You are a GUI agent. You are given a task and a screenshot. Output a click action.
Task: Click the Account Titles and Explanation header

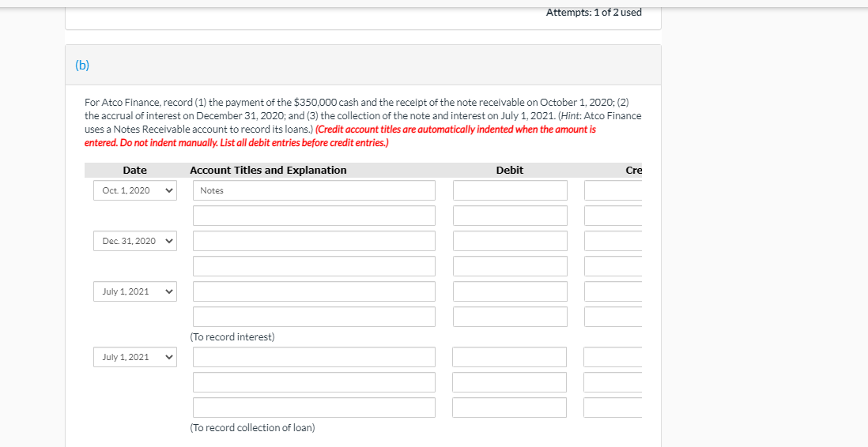click(x=268, y=171)
